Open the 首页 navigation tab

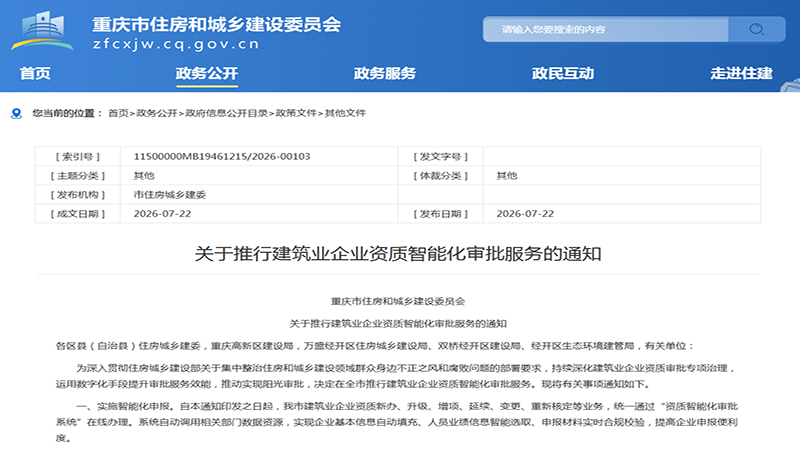click(35, 73)
